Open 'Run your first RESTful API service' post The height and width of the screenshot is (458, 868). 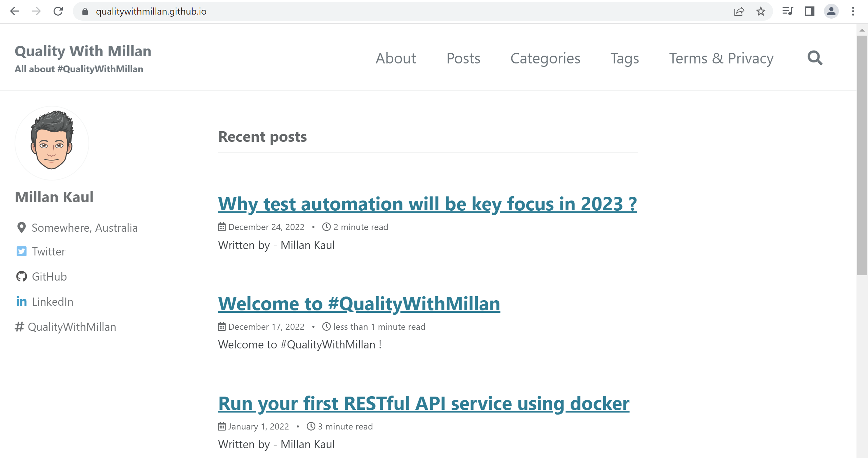click(423, 404)
